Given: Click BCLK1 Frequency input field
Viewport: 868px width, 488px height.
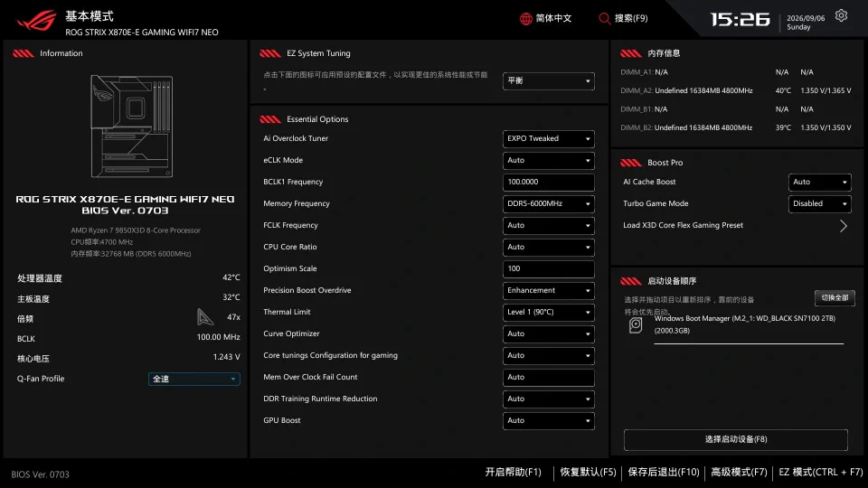Looking at the screenshot, I should 549,182.
